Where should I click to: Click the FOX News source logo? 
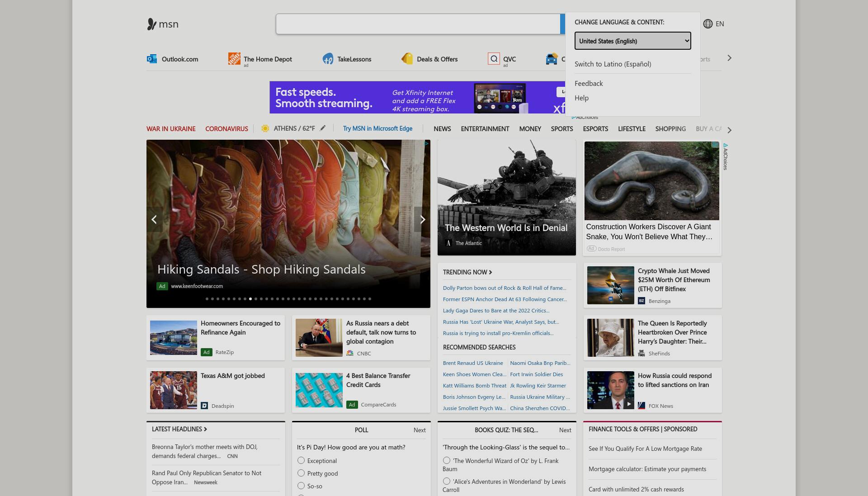click(x=642, y=406)
